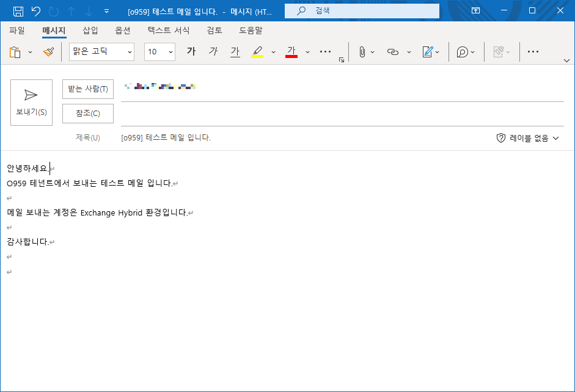
Task: Toggle italic formatting in the ribbon
Action: click(213, 52)
